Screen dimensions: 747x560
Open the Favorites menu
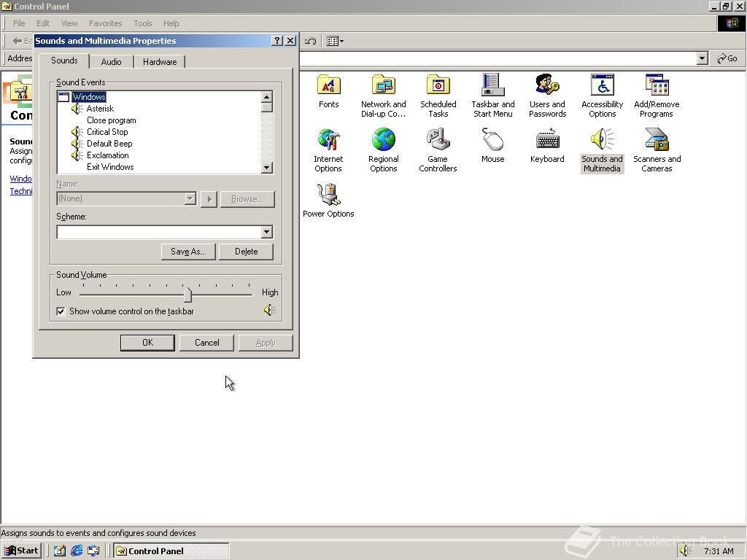[x=105, y=23]
